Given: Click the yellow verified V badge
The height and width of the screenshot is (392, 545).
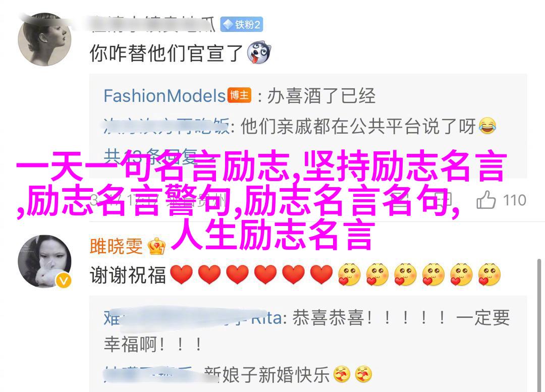Looking at the screenshot, I should click(63, 281).
